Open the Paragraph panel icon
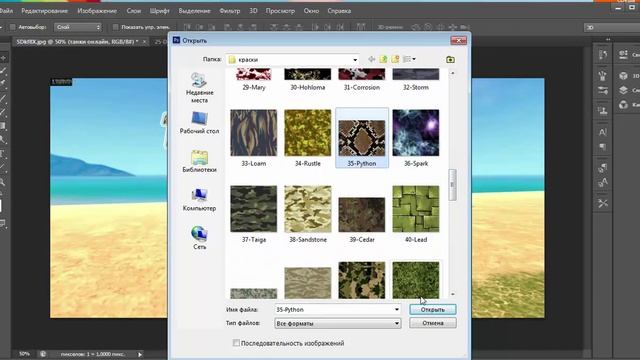This screenshot has height=360, width=640. (x=603, y=147)
